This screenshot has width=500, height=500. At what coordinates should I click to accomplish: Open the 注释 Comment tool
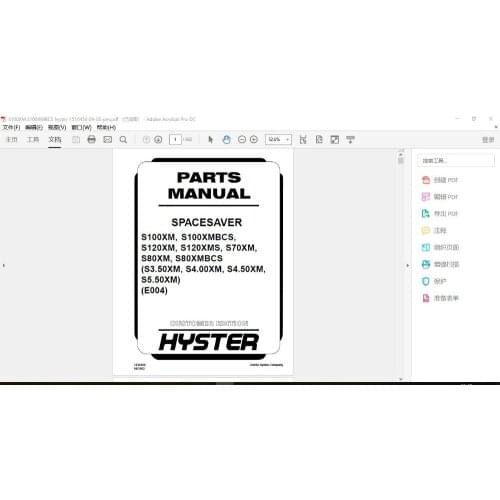pyautogui.click(x=434, y=230)
